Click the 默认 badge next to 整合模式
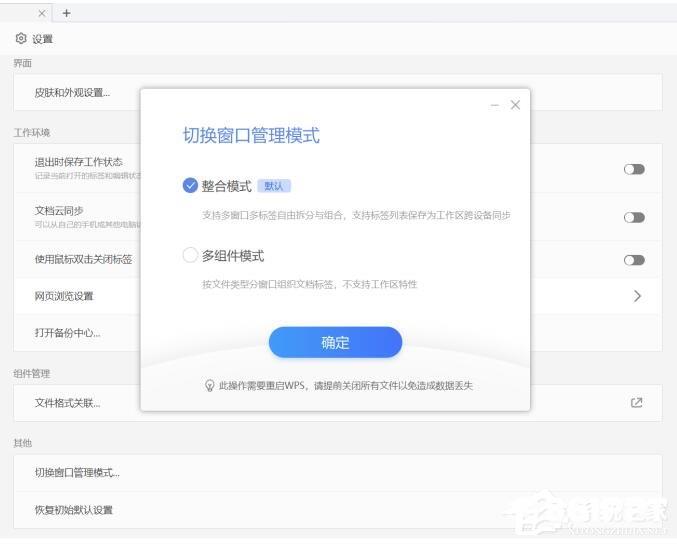Screen dimensions: 677x544 274,186
